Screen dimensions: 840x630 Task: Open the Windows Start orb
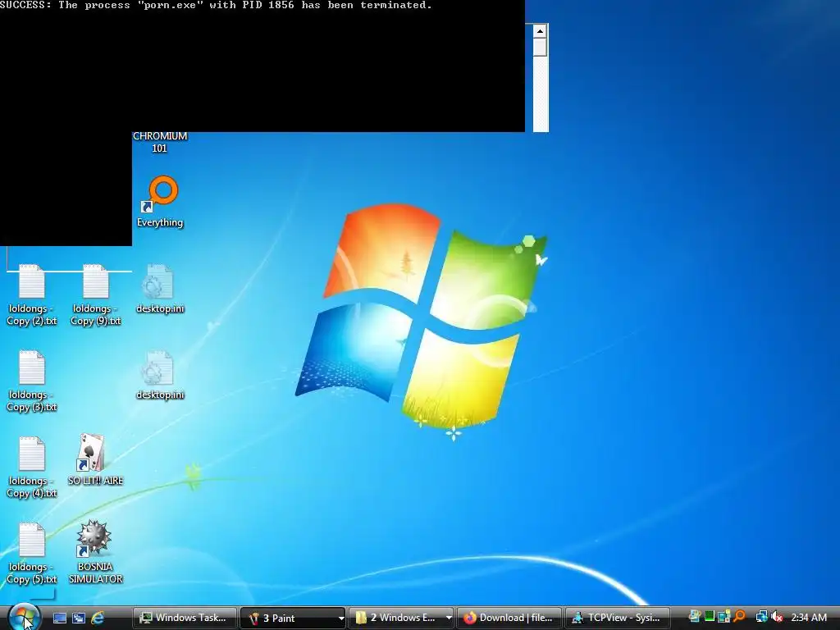coord(23,617)
